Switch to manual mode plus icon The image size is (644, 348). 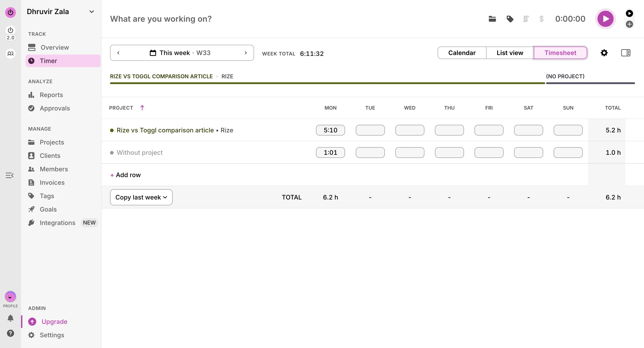[x=629, y=24]
